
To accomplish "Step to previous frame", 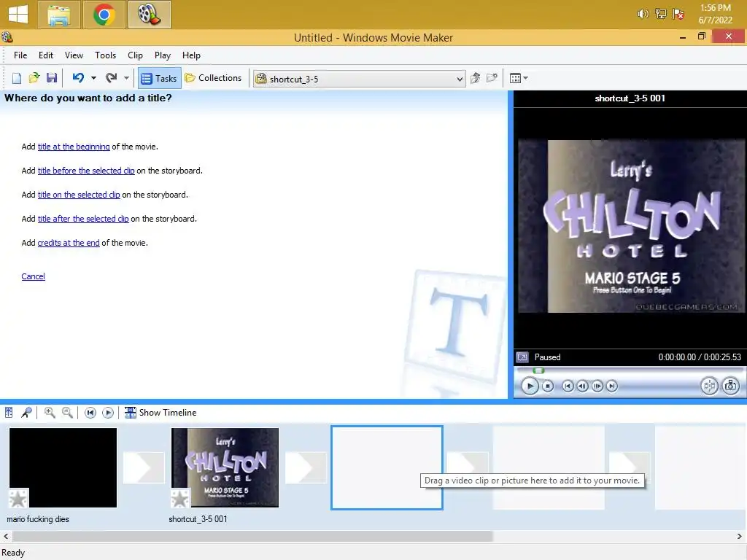I will pyautogui.click(x=582, y=386).
